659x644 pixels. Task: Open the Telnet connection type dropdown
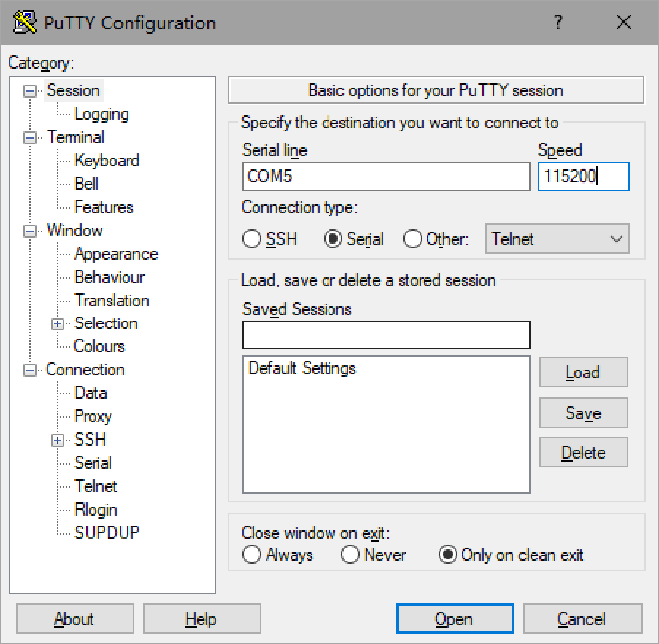[x=557, y=239]
